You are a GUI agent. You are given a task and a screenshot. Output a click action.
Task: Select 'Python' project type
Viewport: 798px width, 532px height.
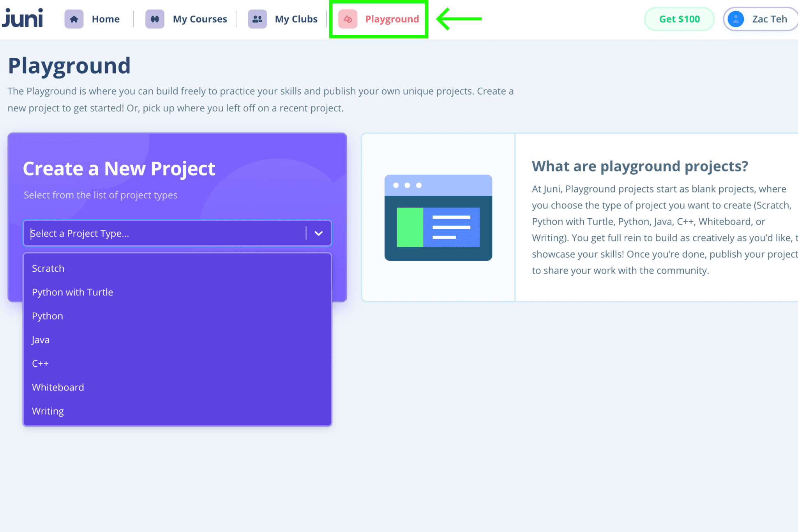coord(47,316)
